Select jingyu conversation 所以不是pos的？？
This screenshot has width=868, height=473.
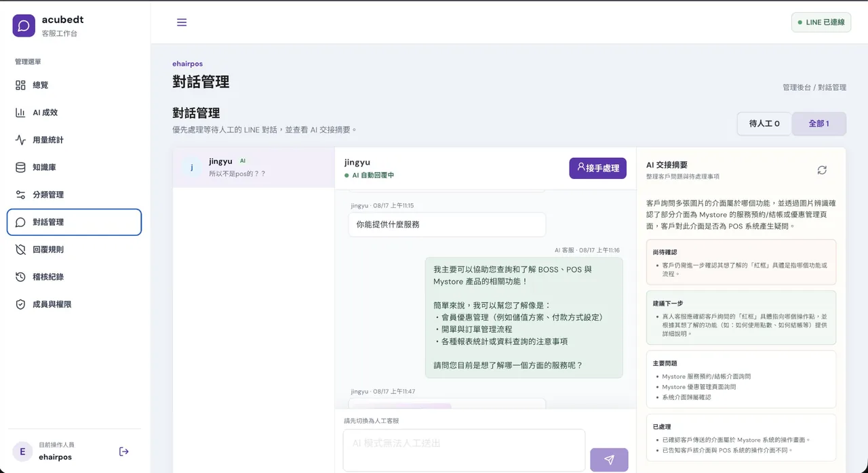pyautogui.click(x=254, y=167)
